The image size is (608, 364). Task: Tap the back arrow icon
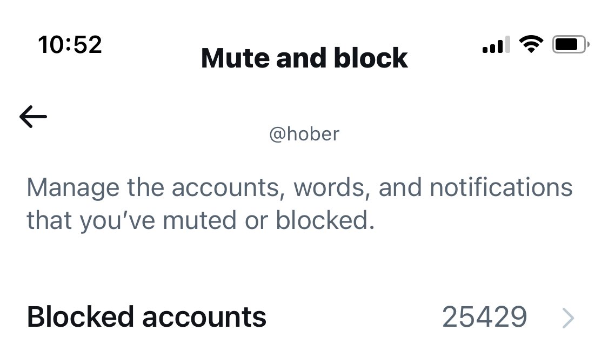33,117
